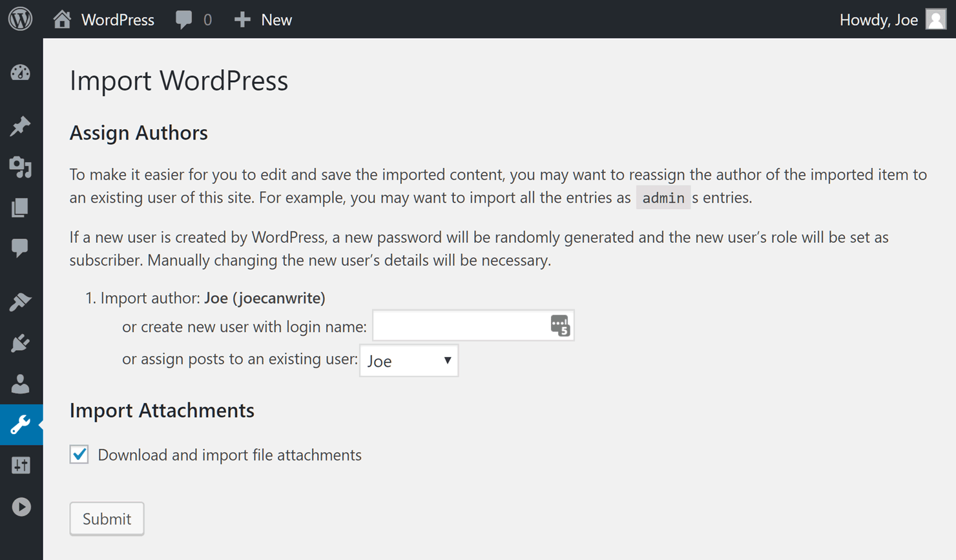Open the Posts pushpin icon
Image resolution: width=956 pixels, height=560 pixels.
(21, 126)
